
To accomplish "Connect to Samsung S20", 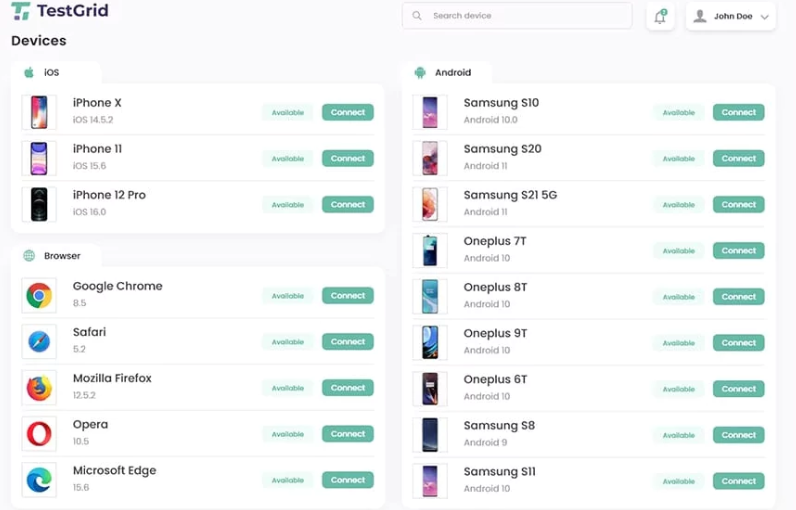I will click(739, 158).
